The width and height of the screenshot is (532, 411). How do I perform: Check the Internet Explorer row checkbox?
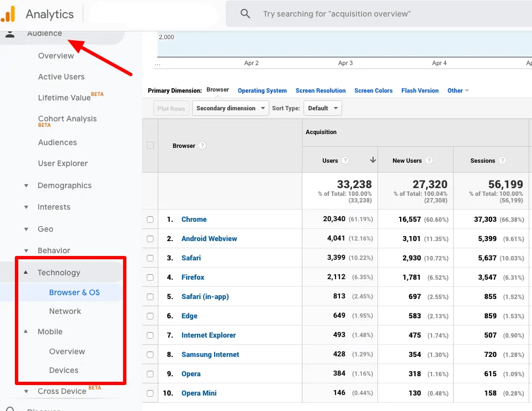[x=150, y=335]
